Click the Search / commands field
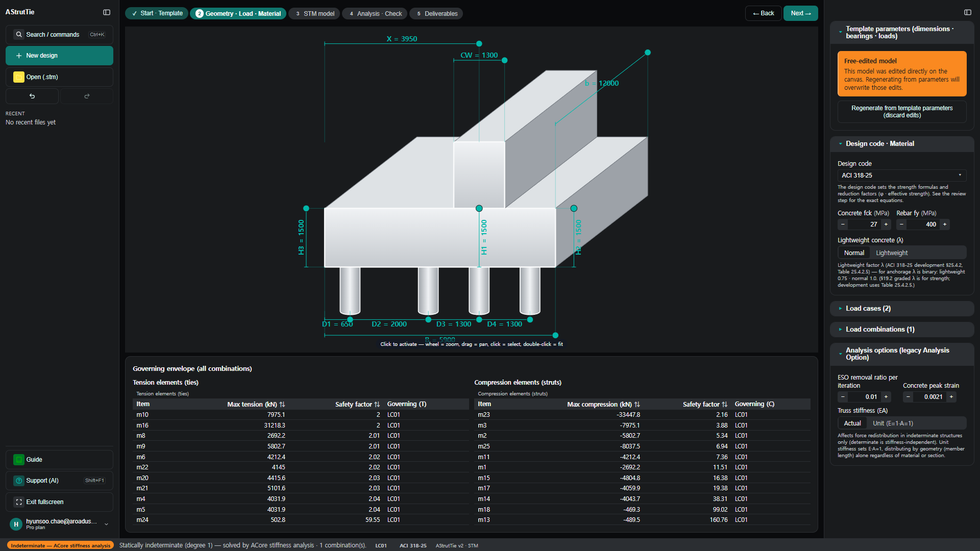 pyautogui.click(x=59, y=35)
